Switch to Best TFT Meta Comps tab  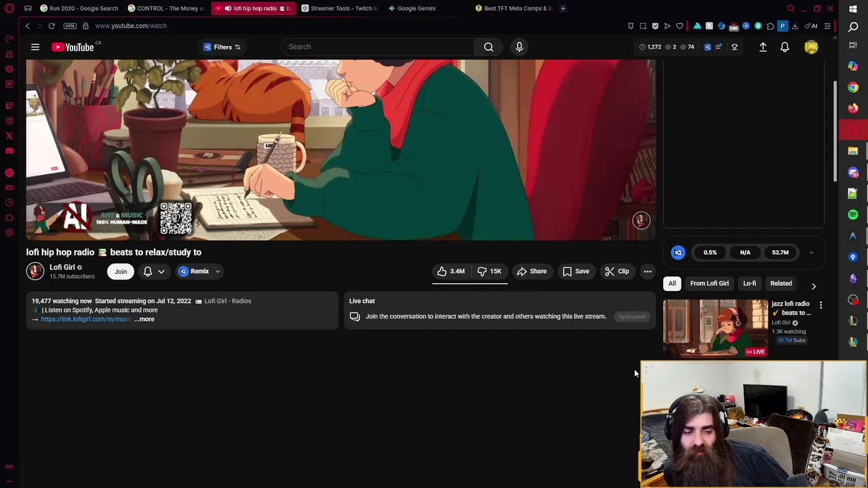pos(514,8)
